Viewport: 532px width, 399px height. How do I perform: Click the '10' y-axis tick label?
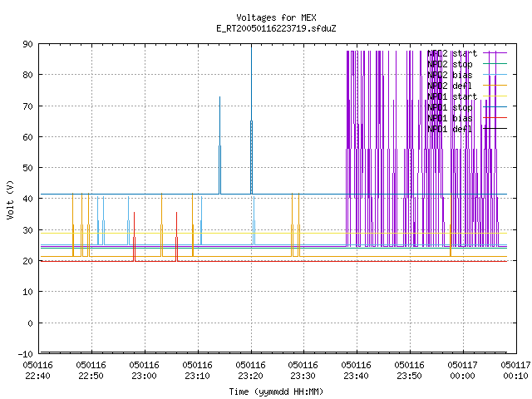[27, 292]
